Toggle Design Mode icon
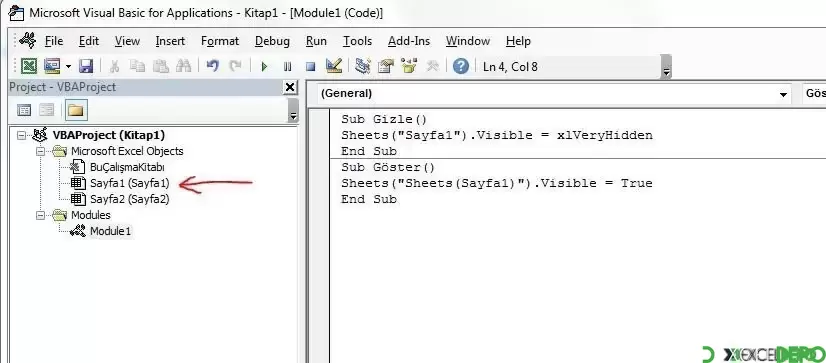826x363 pixels. [x=334, y=66]
